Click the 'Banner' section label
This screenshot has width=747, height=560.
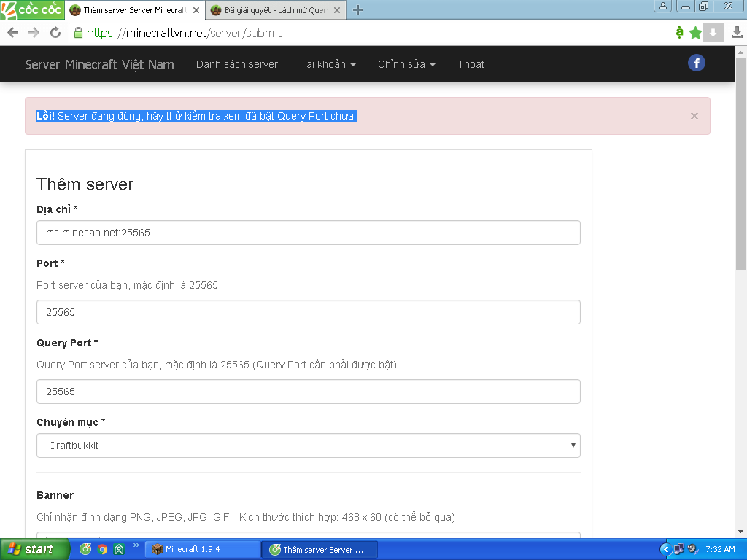(55, 495)
